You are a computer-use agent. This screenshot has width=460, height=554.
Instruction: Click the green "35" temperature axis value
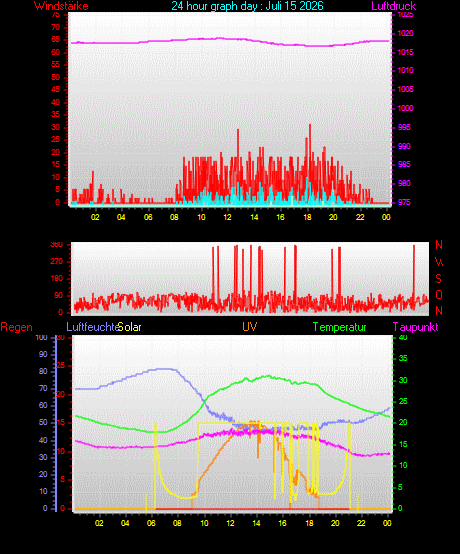point(403,358)
